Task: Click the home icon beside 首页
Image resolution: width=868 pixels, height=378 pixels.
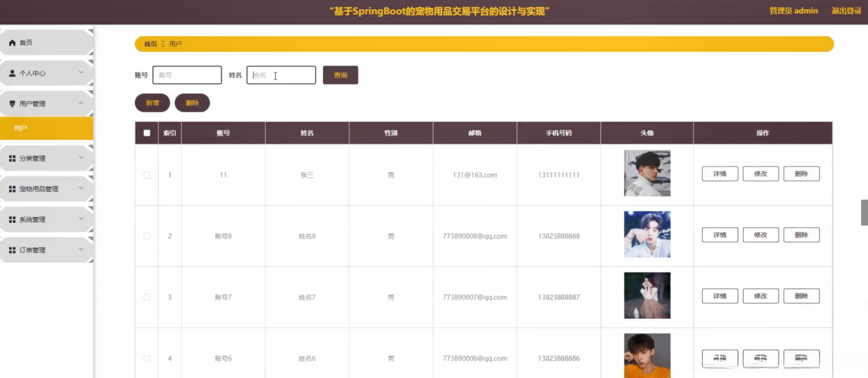Action: (12, 43)
